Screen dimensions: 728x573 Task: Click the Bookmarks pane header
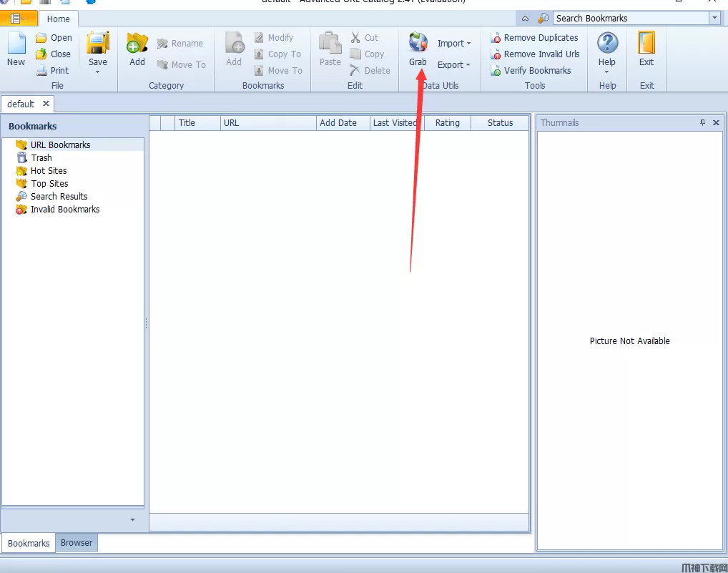point(73,127)
